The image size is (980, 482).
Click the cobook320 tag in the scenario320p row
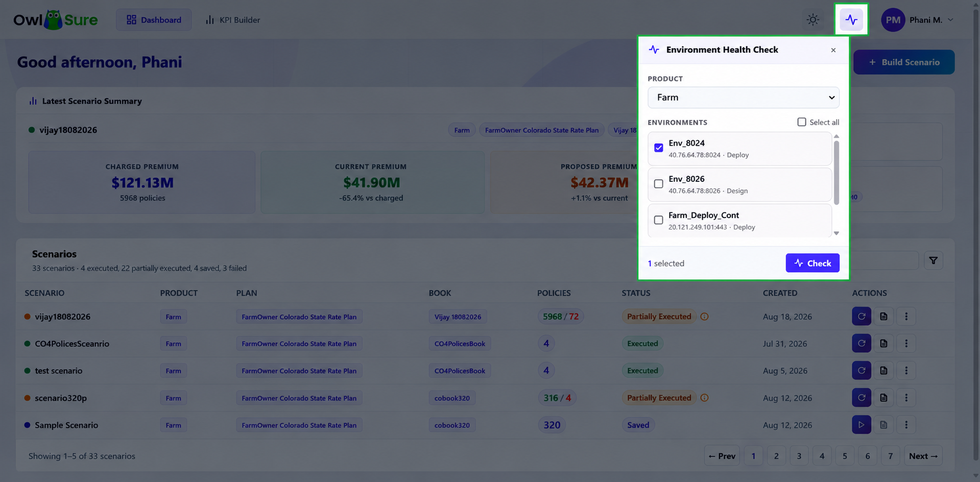click(x=452, y=398)
